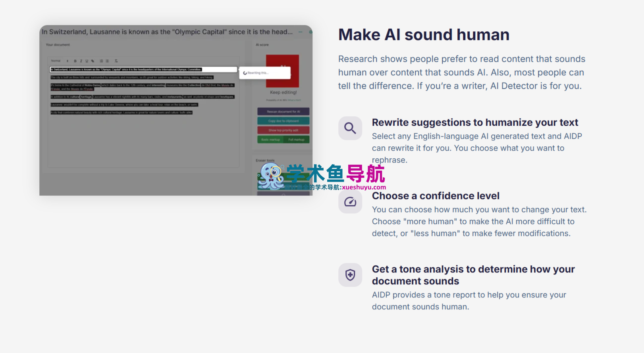This screenshot has width=644, height=353.
Task: Click the AI score panel label
Action: (x=262, y=45)
